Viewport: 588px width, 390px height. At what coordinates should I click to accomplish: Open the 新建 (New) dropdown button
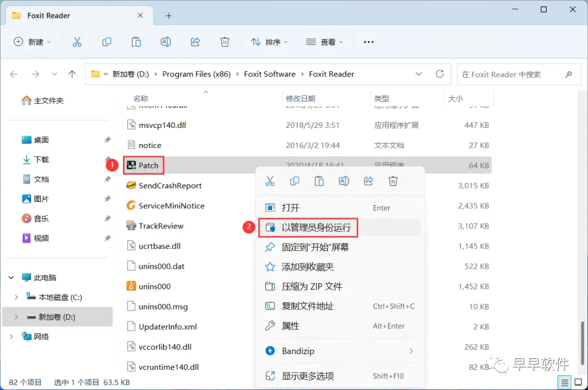[32, 42]
